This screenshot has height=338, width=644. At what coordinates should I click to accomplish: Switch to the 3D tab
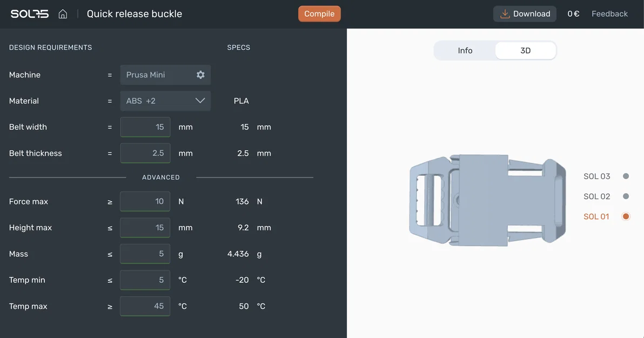(x=525, y=50)
